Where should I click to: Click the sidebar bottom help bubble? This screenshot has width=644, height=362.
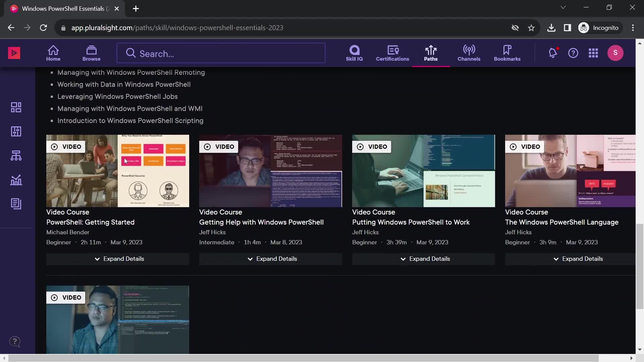pyautogui.click(x=15, y=342)
